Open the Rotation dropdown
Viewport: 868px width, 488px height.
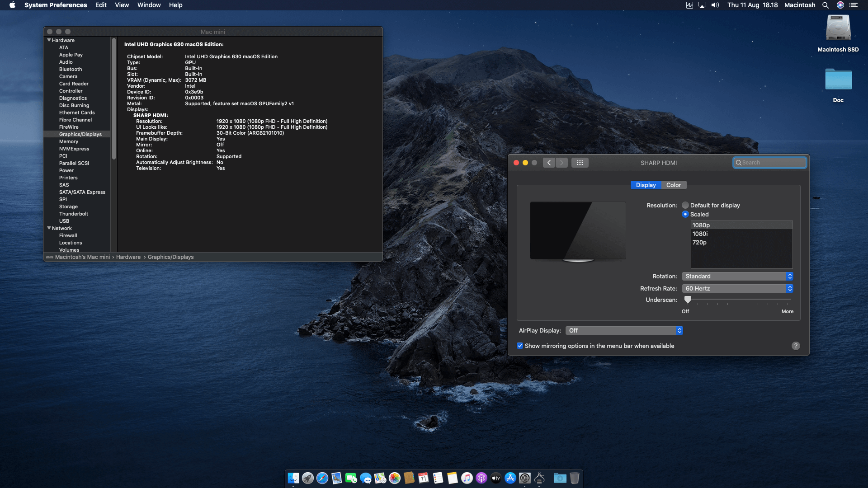(x=737, y=276)
